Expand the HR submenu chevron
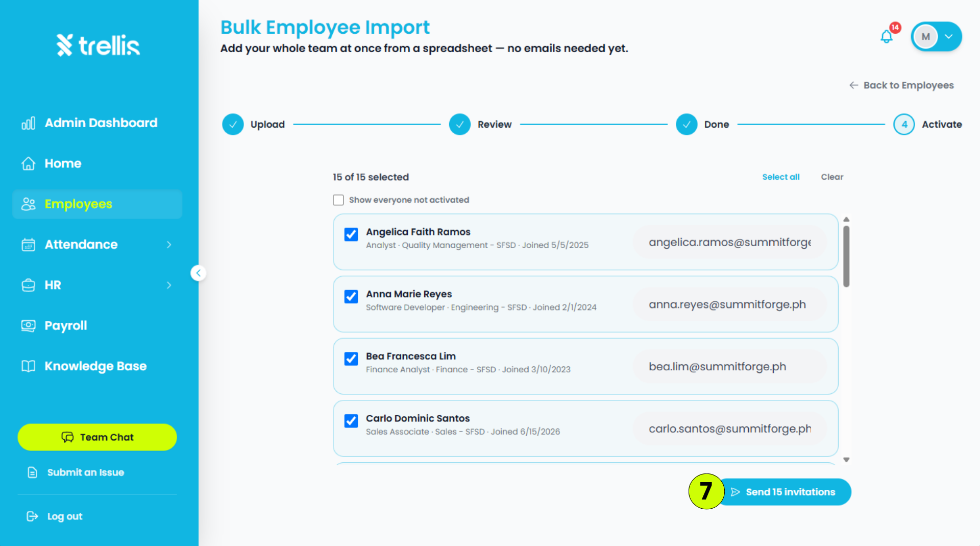The width and height of the screenshot is (980, 546). click(169, 285)
